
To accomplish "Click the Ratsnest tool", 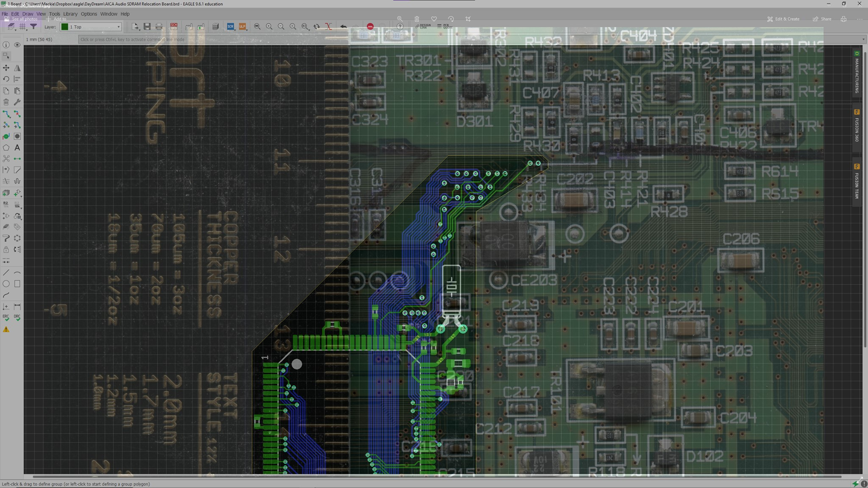I will [6, 159].
